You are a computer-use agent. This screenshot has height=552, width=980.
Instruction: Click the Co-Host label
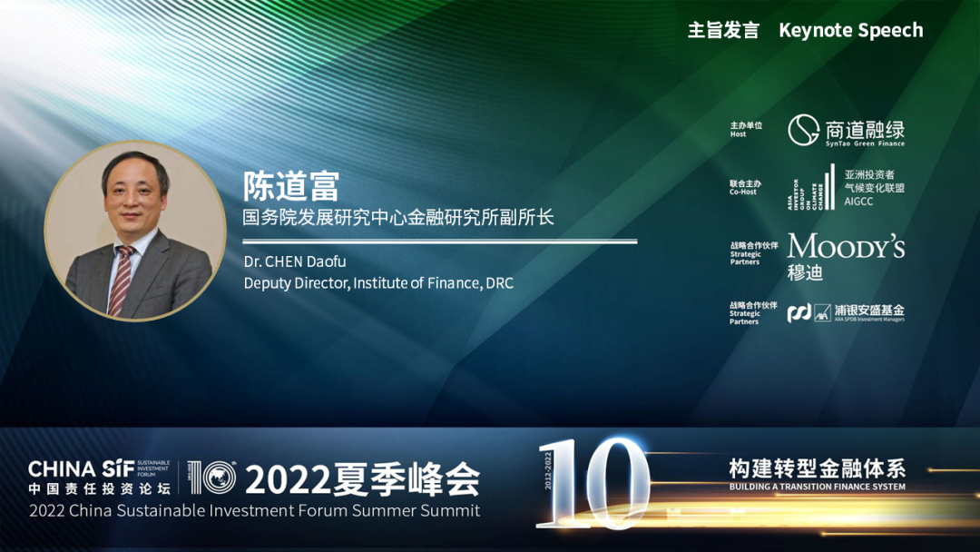744,192
